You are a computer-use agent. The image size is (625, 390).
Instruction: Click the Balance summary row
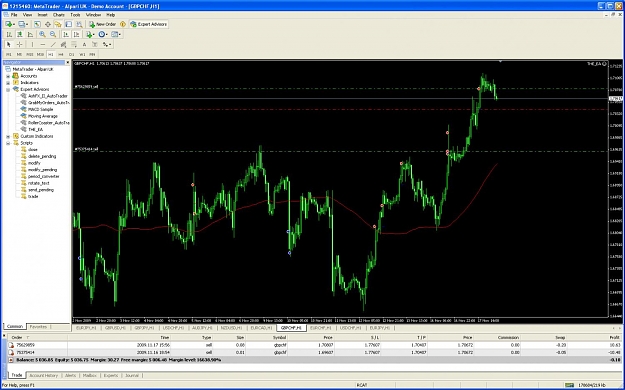click(x=314, y=360)
